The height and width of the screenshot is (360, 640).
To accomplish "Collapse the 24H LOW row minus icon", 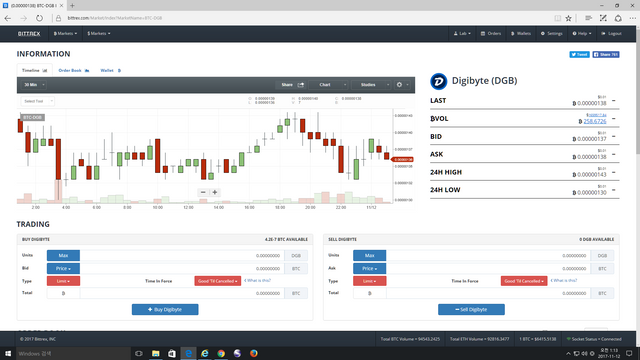I will tap(613, 190).
